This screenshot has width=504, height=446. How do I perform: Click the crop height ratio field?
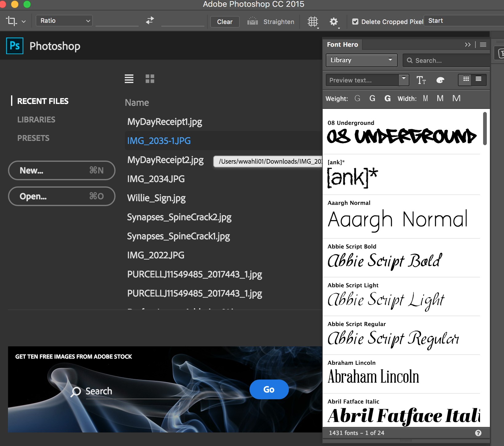tap(183, 21)
